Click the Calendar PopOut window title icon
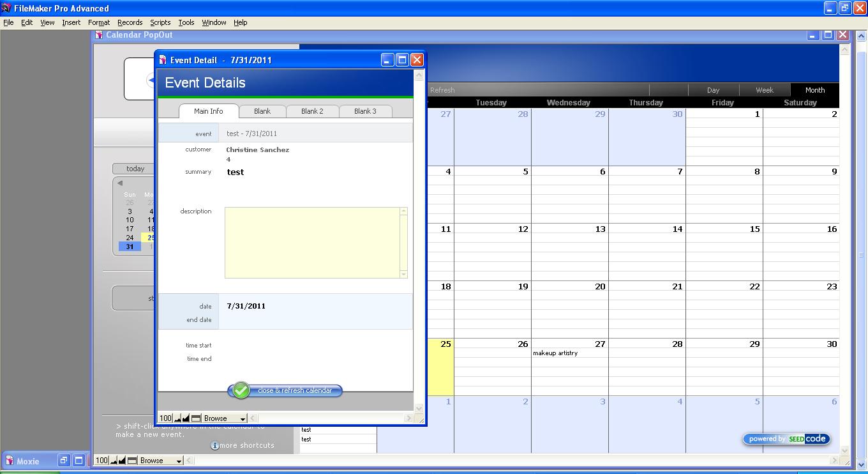The image size is (868, 474). pyautogui.click(x=99, y=35)
